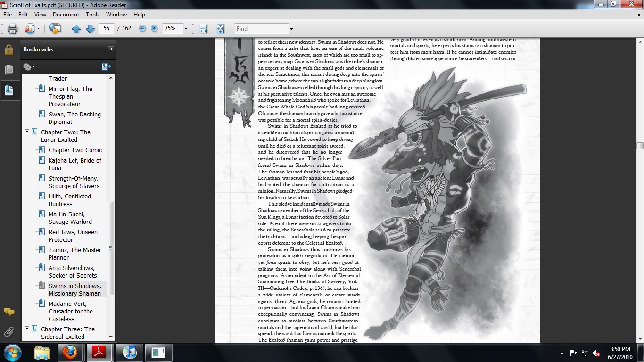Open Tamuz, The Master Planner bookmark
The width and height of the screenshot is (644, 362).
tap(75, 254)
